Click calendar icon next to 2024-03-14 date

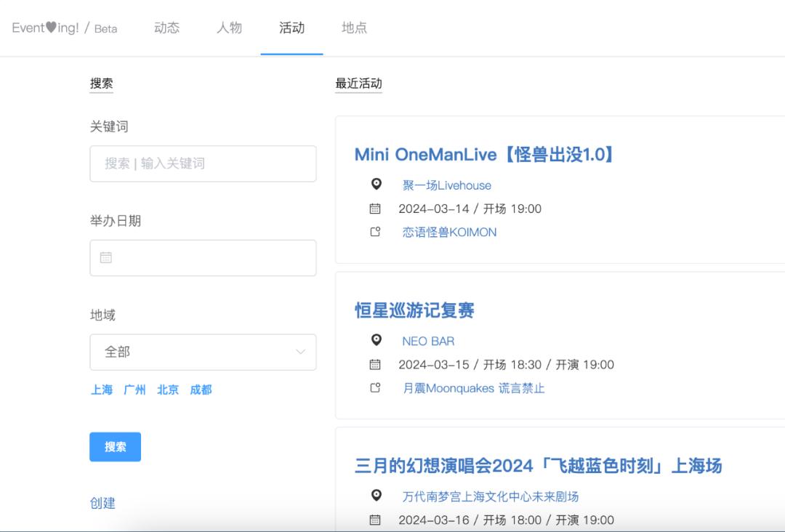pyautogui.click(x=375, y=209)
